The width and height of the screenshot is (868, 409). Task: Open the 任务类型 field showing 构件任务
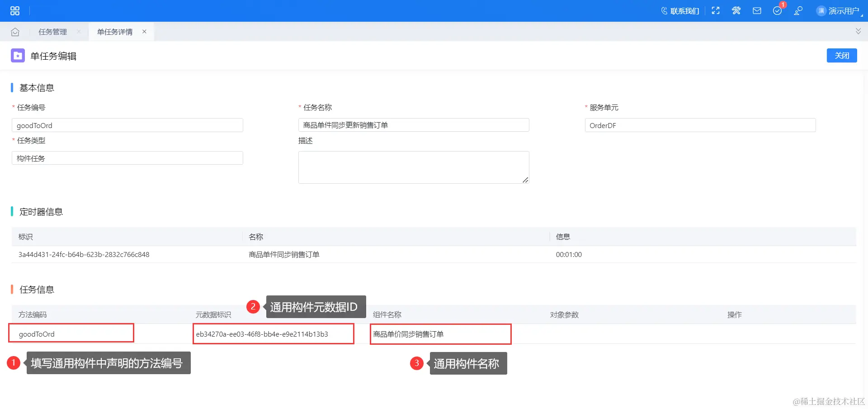click(127, 158)
